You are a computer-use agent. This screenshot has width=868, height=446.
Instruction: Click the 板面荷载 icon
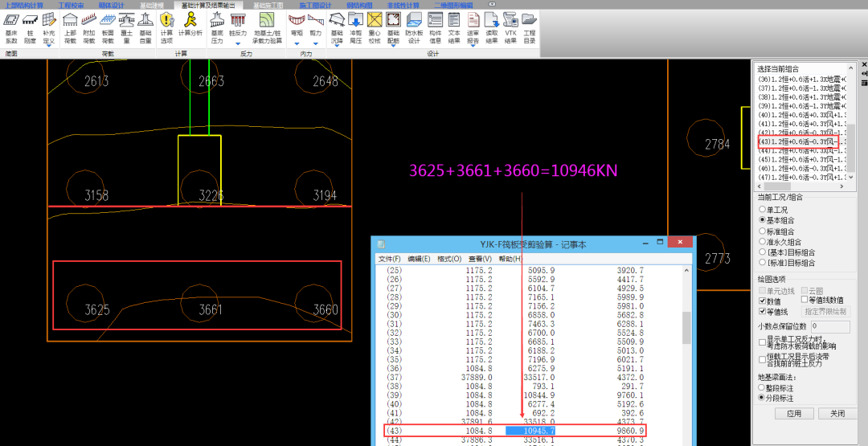click(108, 29)
